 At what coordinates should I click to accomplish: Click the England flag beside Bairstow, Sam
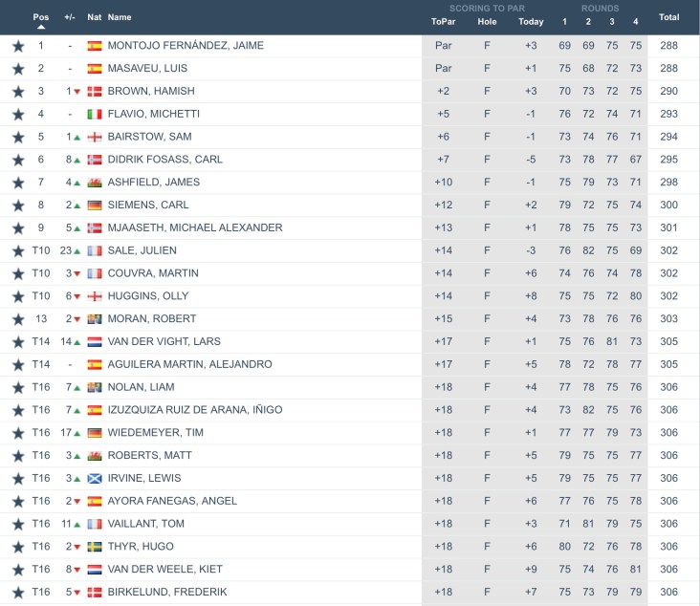pyautogui.click(x=95, y=137)
